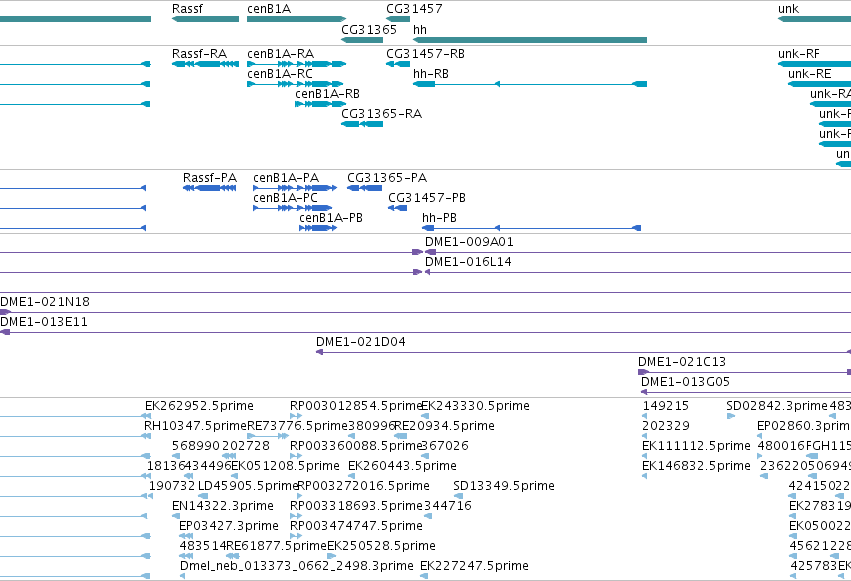Select the unk gene label
Viewport: 851px width, 581px height.
point(788,9)
